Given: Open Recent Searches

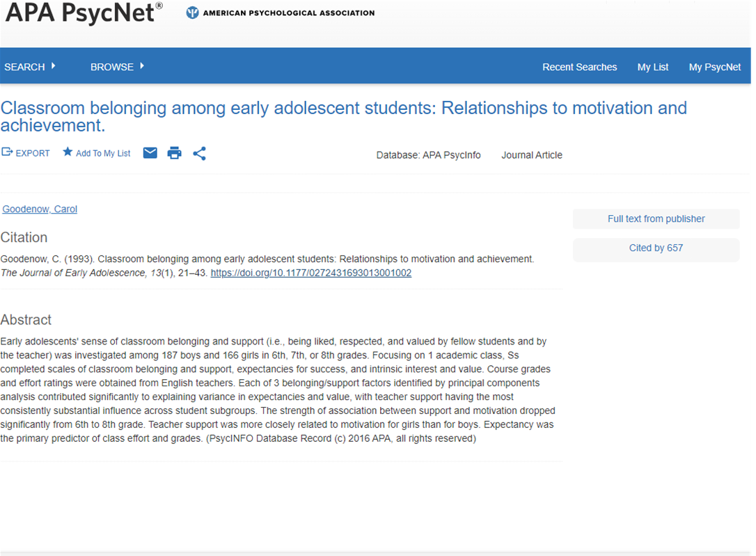Looking at the screenshot, I should tap(579, 67).
